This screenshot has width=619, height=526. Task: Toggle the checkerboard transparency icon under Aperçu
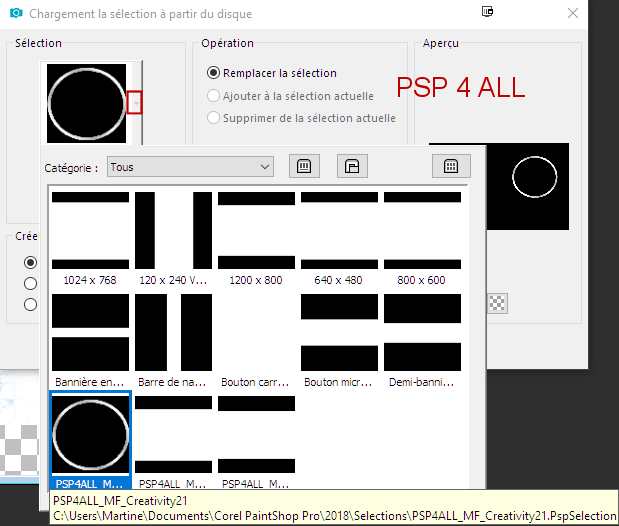[x=497, y=303]
